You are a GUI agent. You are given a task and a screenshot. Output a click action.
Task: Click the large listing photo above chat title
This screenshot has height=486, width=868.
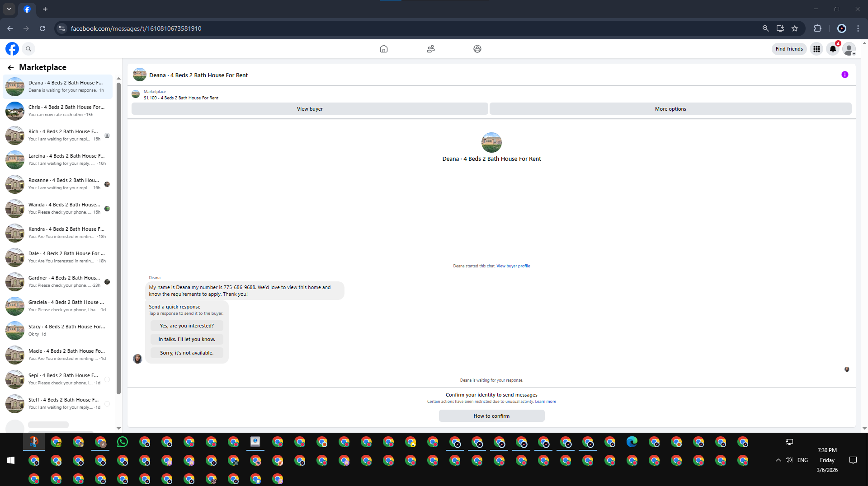(491, 142)
